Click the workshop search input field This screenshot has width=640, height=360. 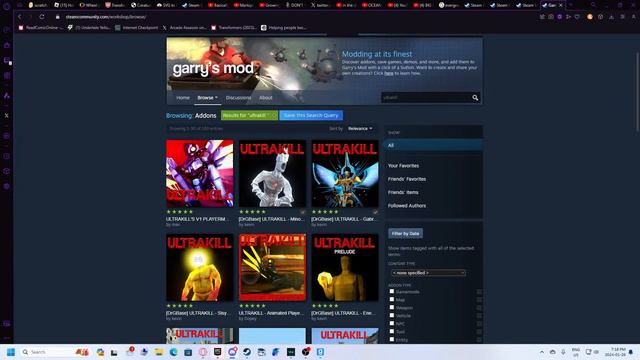click(x=426, y=98)
